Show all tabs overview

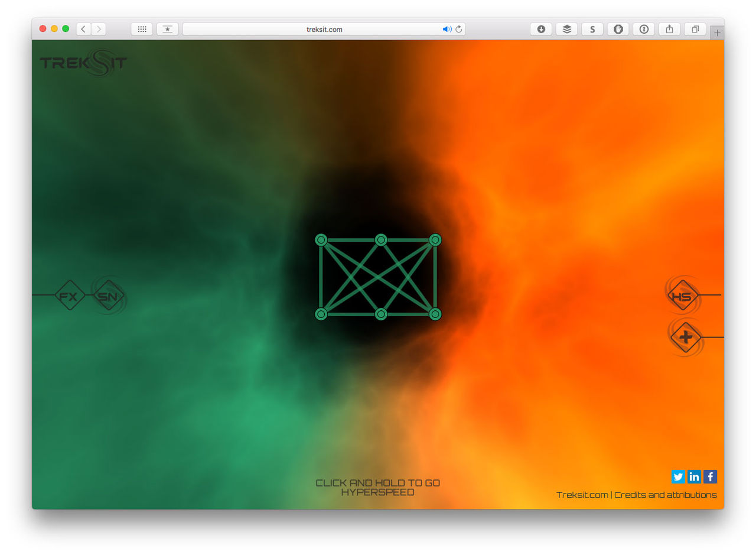click(695, 29)
